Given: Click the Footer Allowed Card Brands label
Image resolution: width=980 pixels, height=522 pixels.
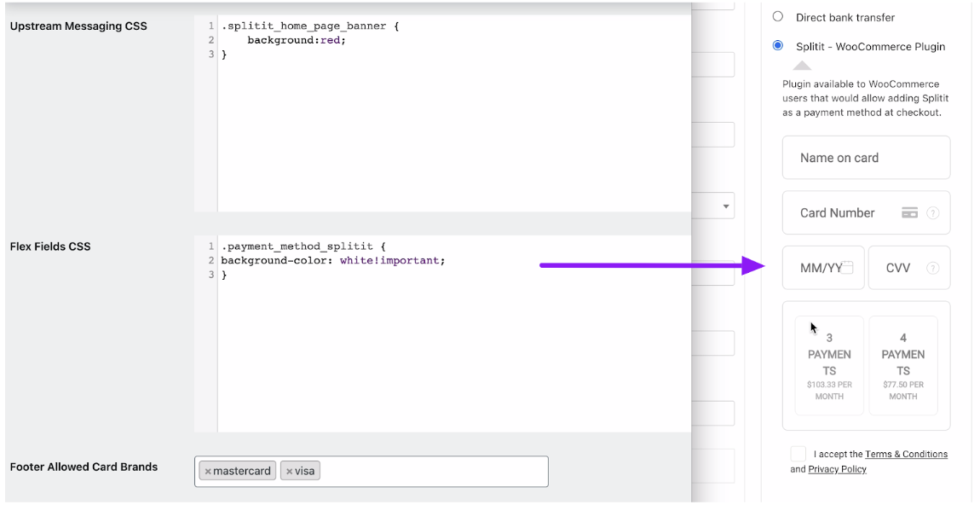Looking at the screenshot, I should [x=84, y=467].
